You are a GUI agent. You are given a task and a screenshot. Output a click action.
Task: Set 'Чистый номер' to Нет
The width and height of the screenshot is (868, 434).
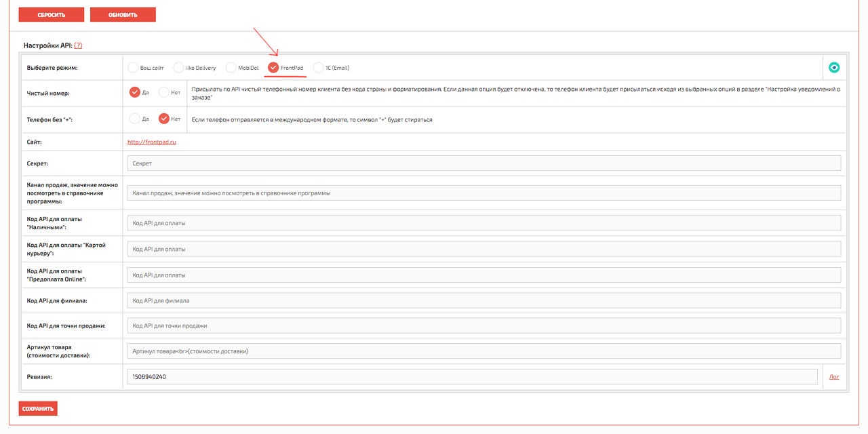163,92
